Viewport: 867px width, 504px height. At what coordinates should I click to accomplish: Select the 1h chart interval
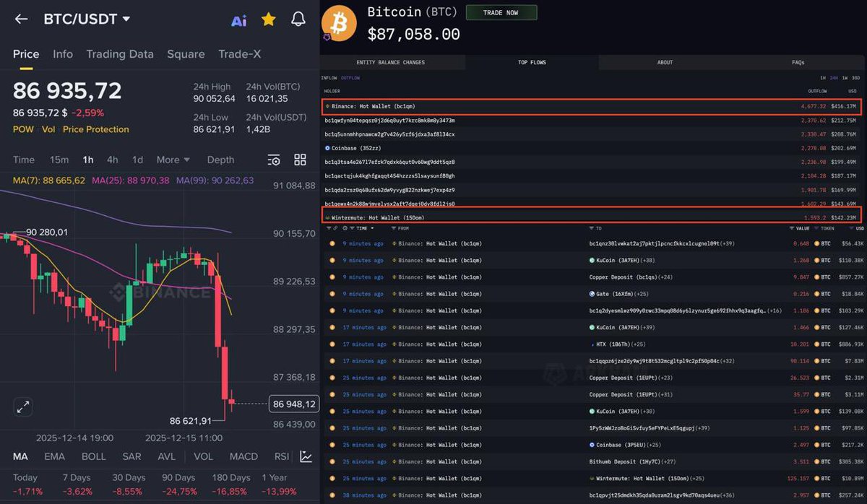tap(88, 160)
